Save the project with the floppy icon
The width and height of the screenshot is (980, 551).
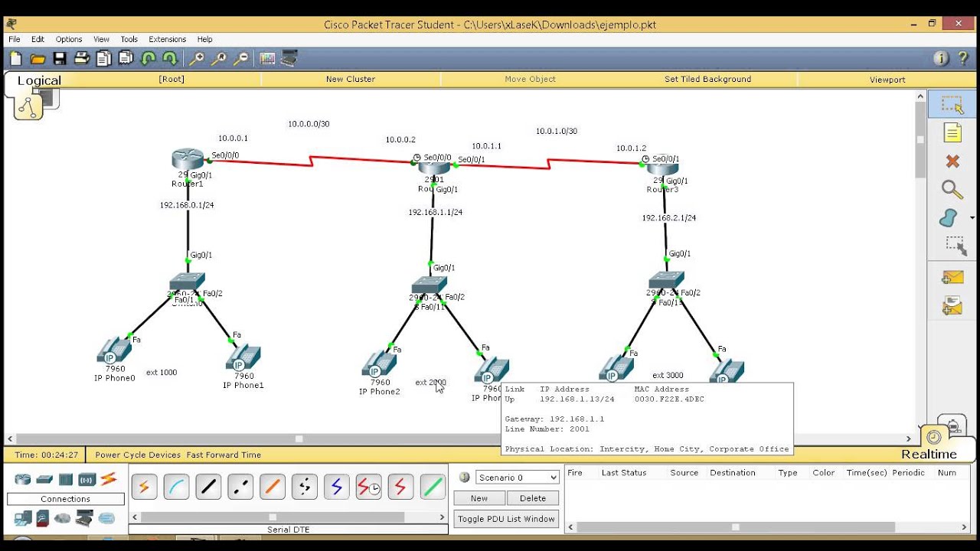(x=60, y=59)
